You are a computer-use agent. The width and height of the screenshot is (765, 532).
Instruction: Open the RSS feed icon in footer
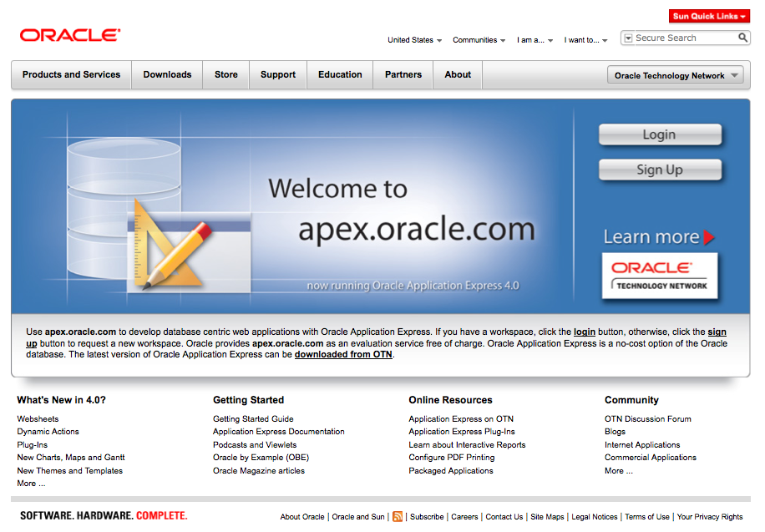(x=398, y=516)
